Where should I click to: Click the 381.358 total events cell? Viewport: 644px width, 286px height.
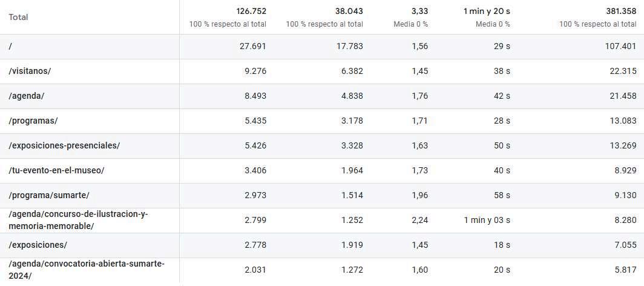[621, 11]
